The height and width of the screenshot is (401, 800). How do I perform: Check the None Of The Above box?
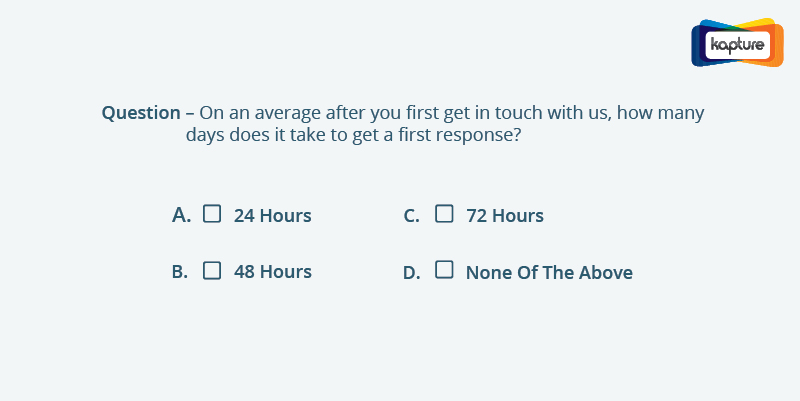pyautogui.click(x=444, y=269)
